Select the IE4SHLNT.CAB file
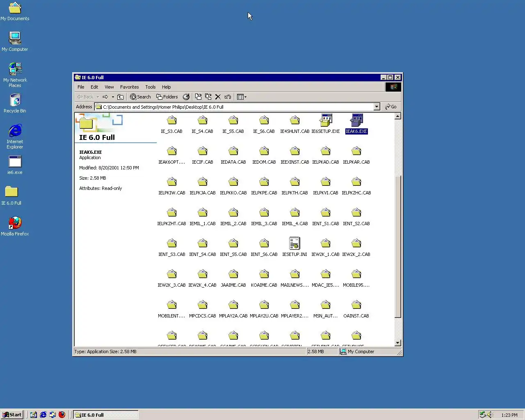 [294, 124]
